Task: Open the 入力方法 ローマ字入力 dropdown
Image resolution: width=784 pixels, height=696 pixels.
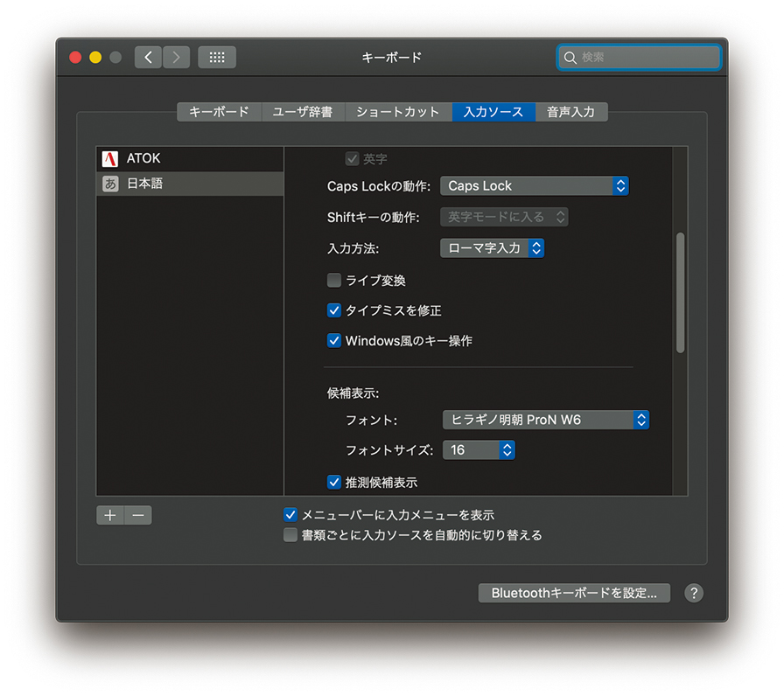Action: click(492, 248)
